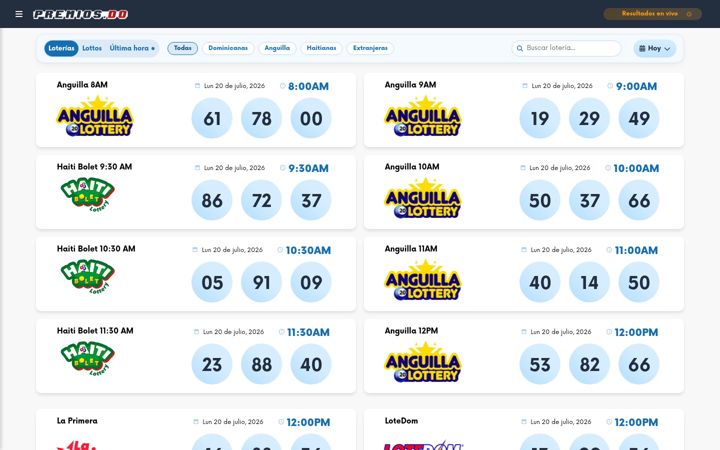
Task: Click ball 49 in Anguilla 9AM
Action: pos(639,118)
